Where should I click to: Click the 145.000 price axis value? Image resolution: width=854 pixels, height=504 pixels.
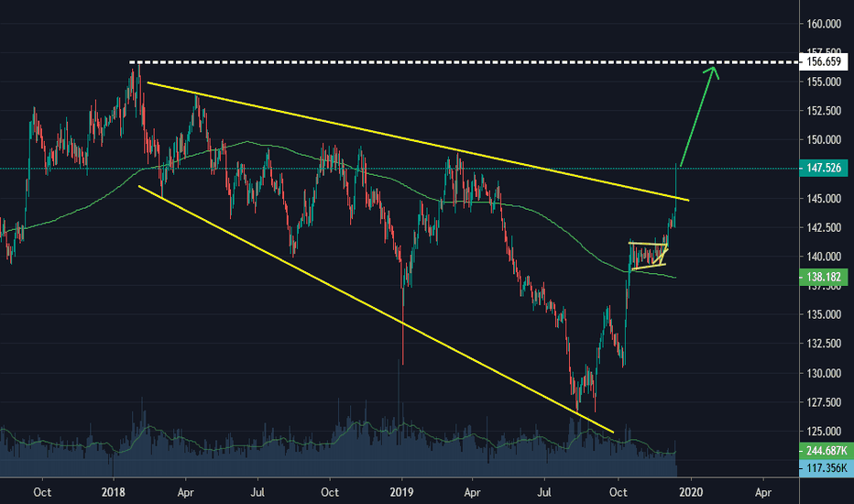(x=824, y=198)
